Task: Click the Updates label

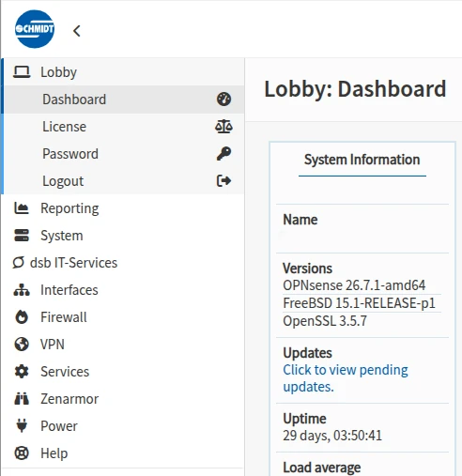Action: pos(307,353)
